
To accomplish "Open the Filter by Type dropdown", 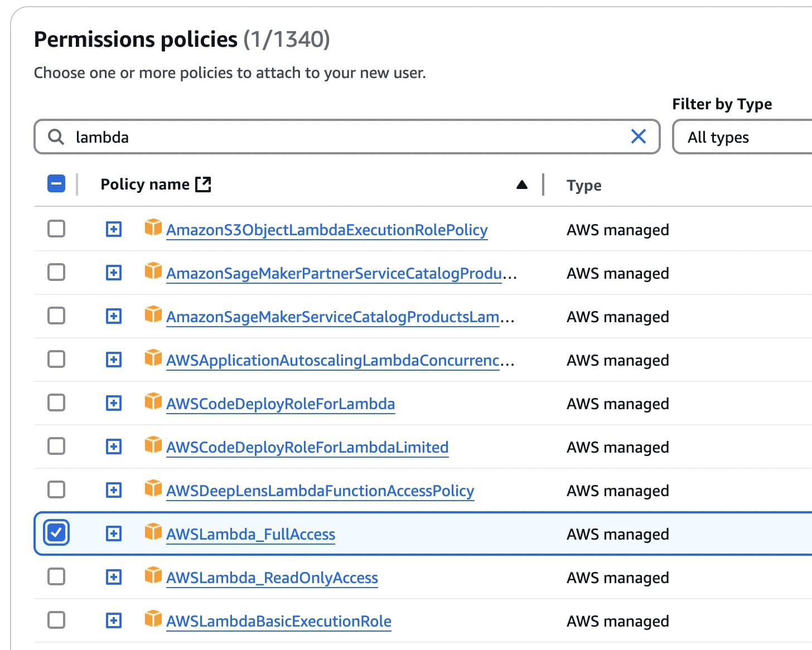I will (x=742, y=137).
